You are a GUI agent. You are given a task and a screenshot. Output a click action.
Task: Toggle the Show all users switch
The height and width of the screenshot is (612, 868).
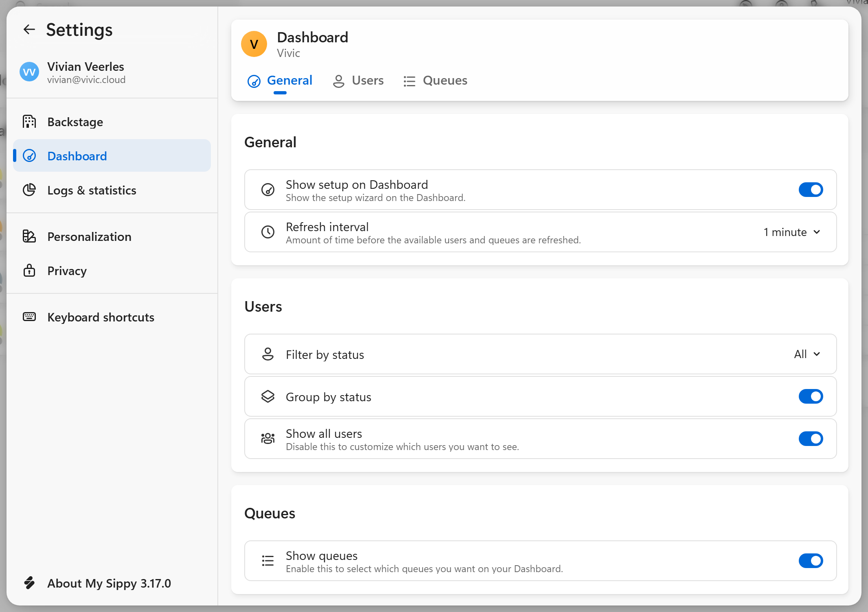(x=810, y=439)
